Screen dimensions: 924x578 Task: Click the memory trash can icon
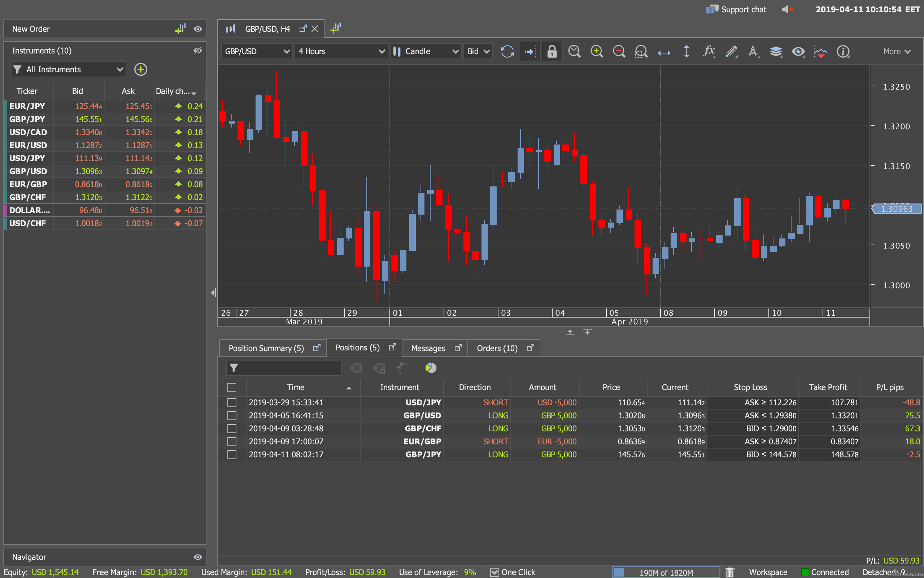[x=730, y=572]
